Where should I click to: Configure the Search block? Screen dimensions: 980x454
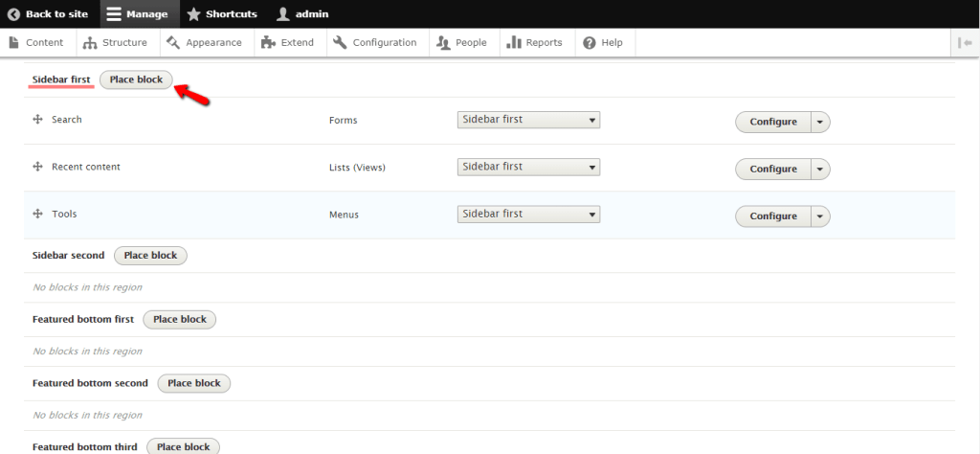point(773,122)
